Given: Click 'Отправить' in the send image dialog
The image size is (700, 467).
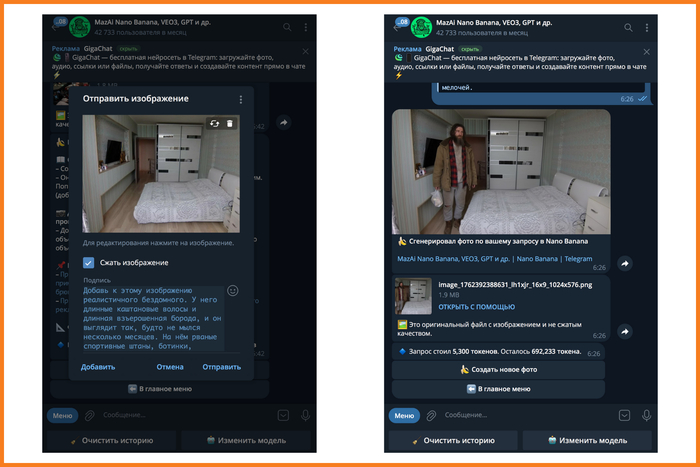Looking at the screenshot, I should 221,367.
